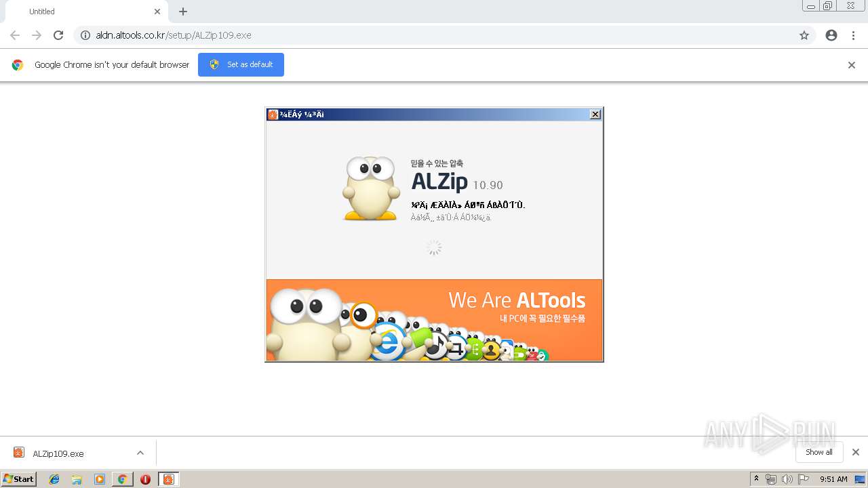Screen dimensions: 868x488
Task: Open the Windows Start menu
Action: pos(18,479)
